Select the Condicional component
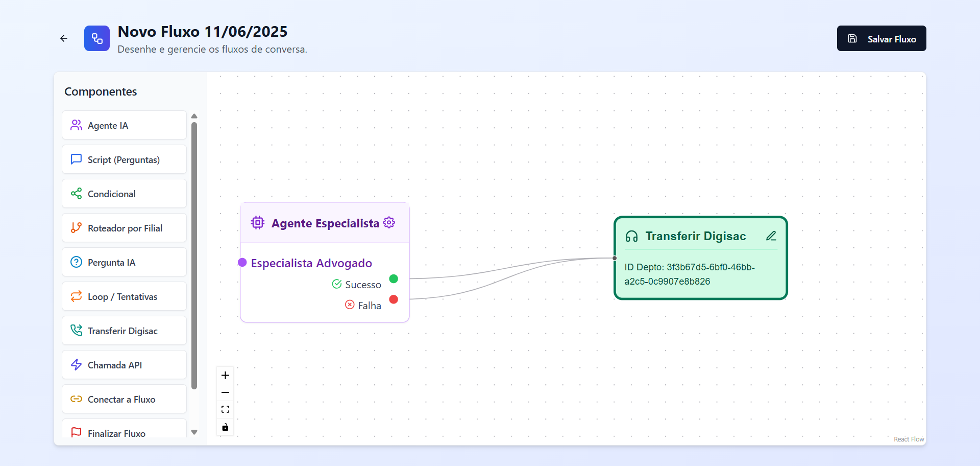 coord(124,194)
